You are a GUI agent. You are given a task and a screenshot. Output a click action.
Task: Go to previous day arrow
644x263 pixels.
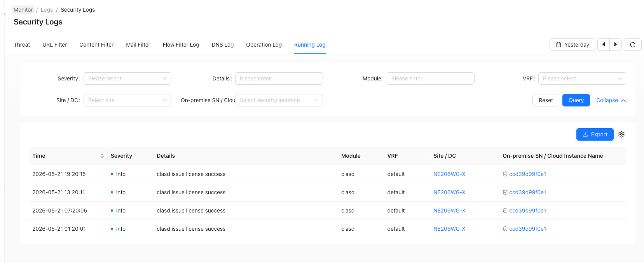click(604, 45)
